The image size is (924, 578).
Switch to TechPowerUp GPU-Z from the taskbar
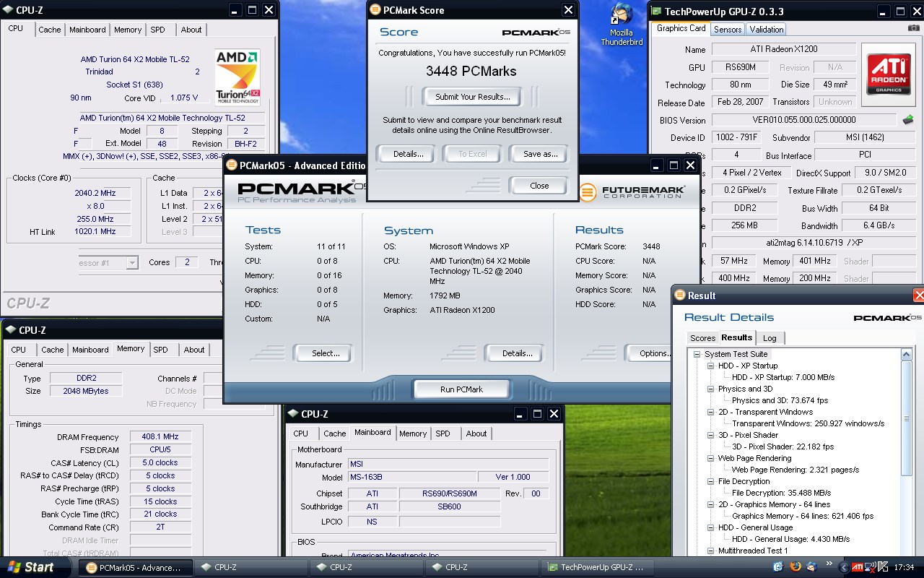(x=598, y=567)
